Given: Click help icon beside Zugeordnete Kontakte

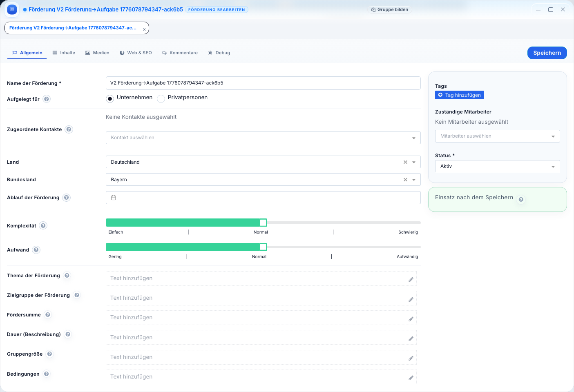Looking at the screenshot, I should pos(69,129).
